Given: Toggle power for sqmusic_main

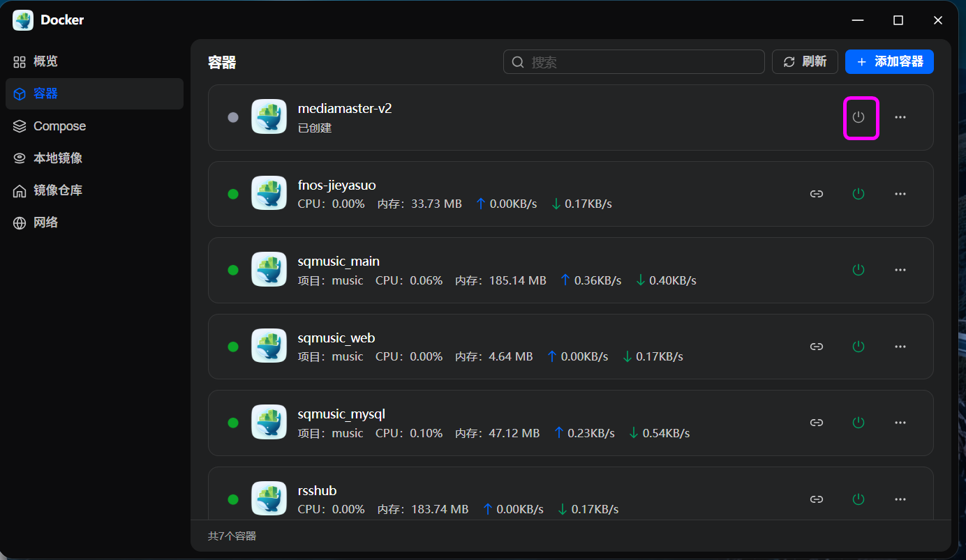Looking at the screenshot, I should 859,270.
